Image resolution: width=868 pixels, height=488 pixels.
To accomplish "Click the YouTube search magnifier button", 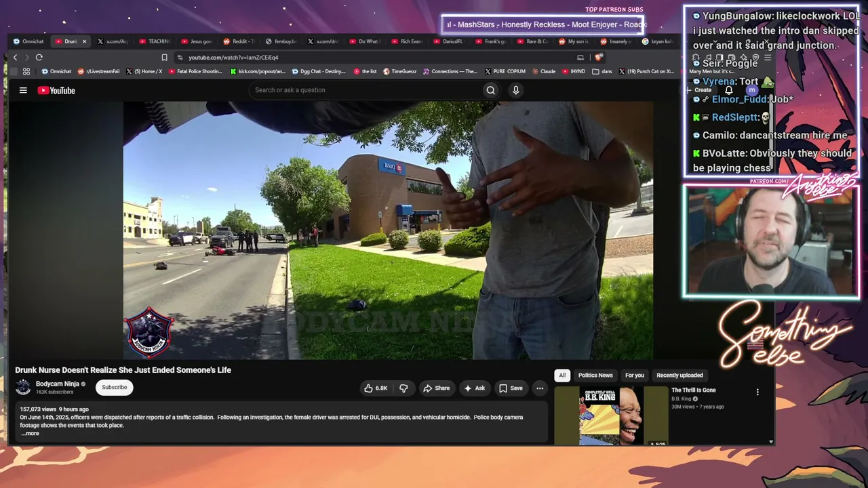I will (x=491, y=90).
